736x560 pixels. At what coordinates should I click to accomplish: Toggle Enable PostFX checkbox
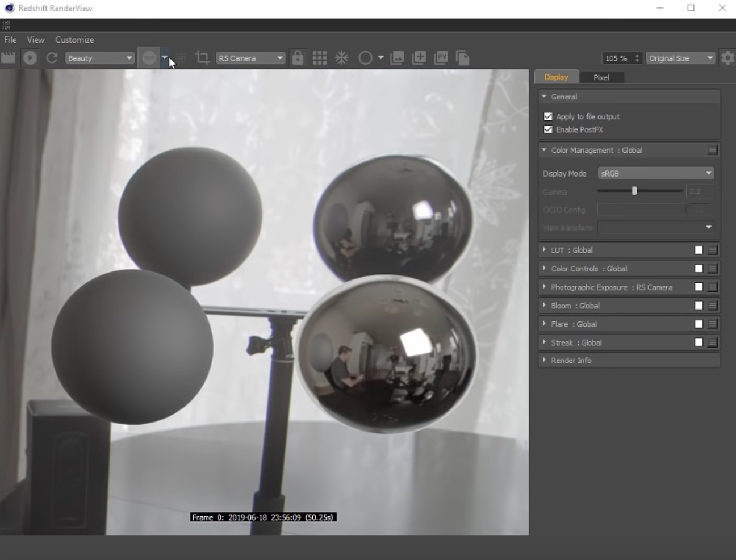tap(548, 129)
